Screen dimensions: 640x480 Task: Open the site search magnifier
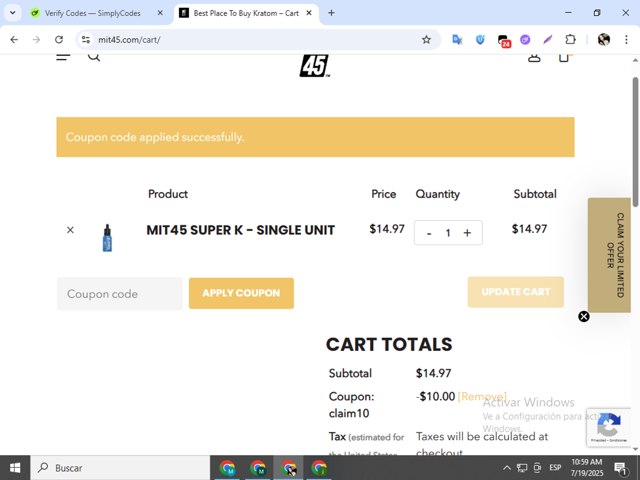tap(94, 57)
